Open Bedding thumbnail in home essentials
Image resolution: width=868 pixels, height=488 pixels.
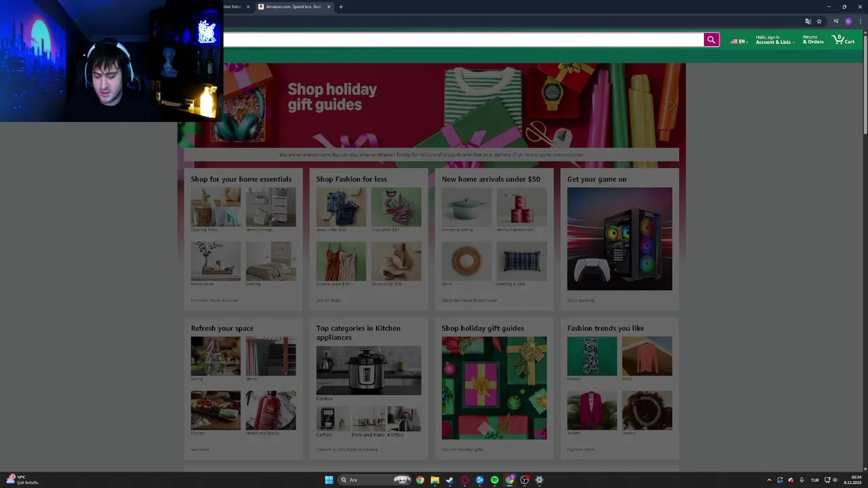(271, 262)
